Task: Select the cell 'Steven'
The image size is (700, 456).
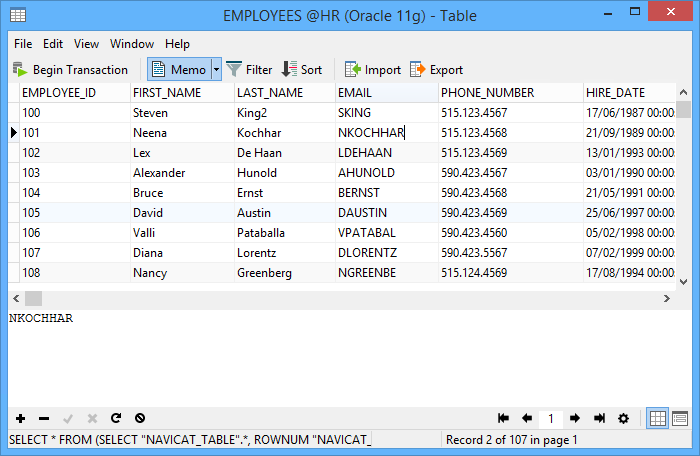Action: point(182,113)
